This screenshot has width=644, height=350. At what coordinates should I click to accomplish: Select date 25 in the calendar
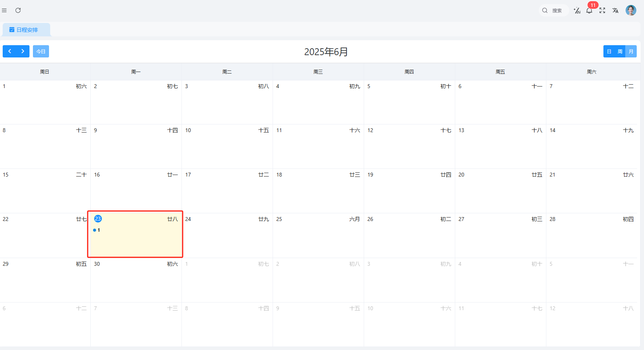279,219
